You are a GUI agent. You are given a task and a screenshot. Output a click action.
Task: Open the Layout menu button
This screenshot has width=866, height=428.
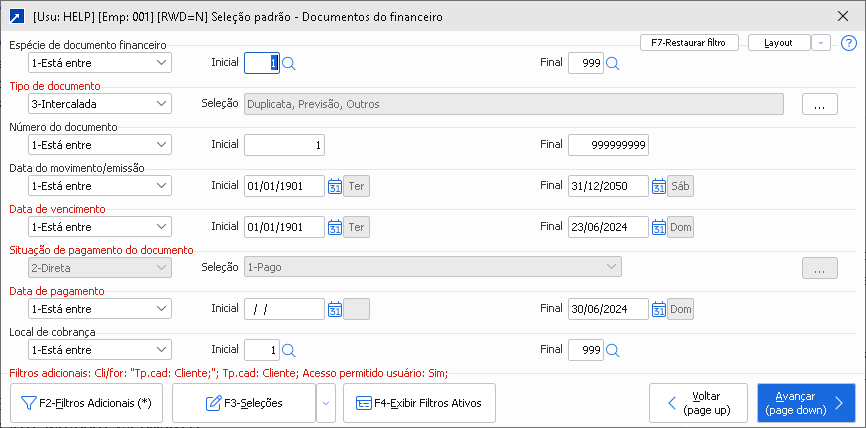pos(778,43)
